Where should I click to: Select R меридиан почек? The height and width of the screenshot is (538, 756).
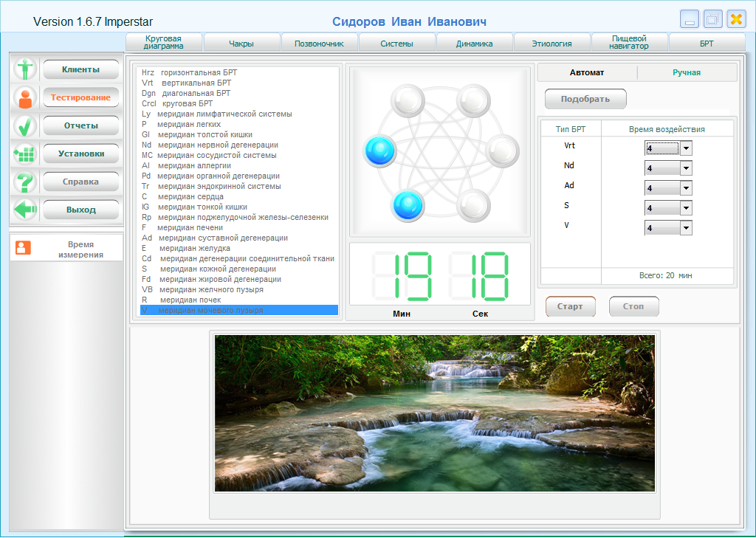click(239, 300)
